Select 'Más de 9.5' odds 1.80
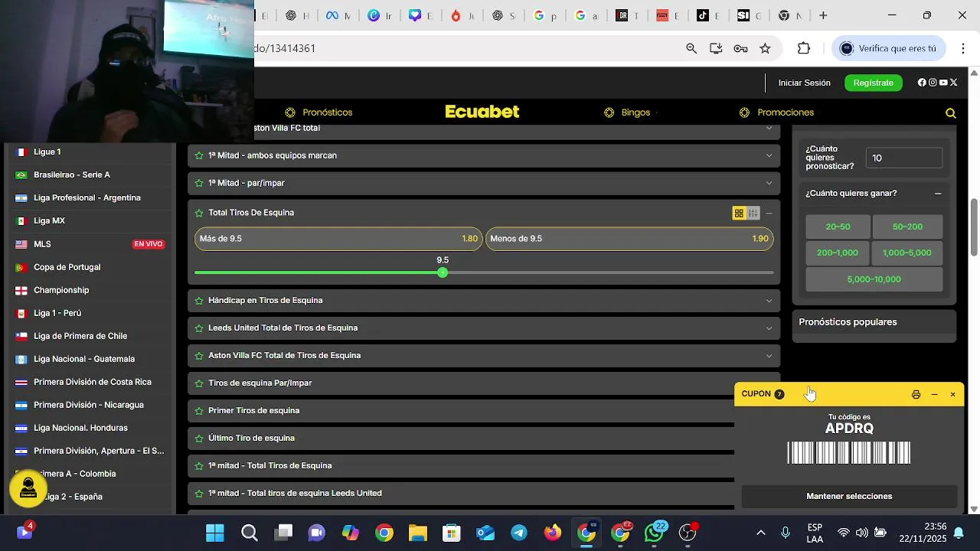 [338, 239]
